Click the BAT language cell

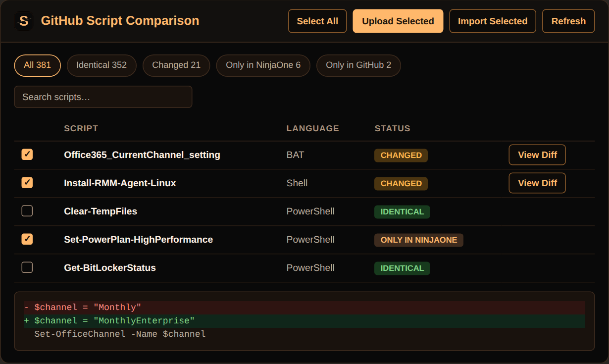click(295, 155)
